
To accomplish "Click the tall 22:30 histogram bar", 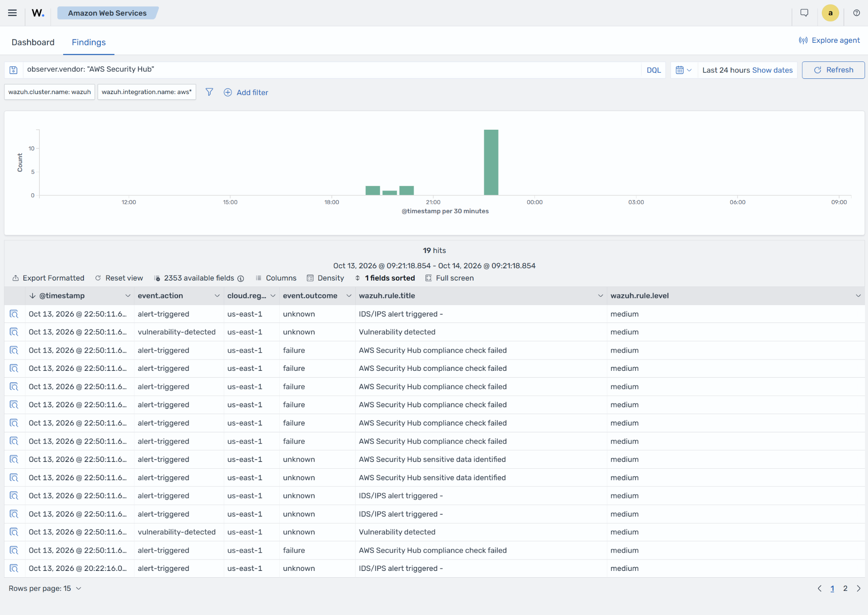I will click(491, 162).
